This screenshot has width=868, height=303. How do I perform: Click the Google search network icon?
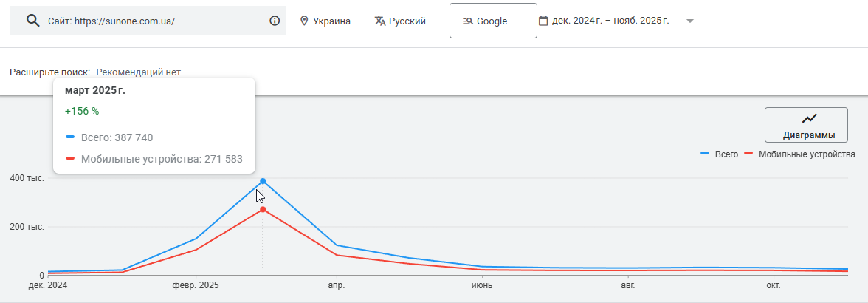point(467,21)
